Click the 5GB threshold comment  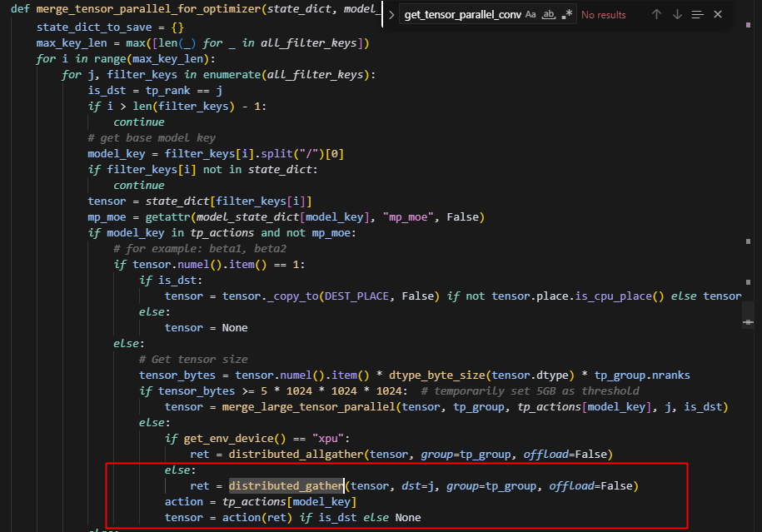point(530,390)
